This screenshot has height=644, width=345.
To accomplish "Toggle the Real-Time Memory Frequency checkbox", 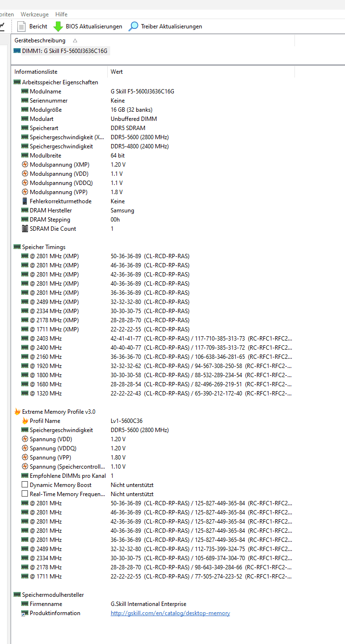I will 25,494.
